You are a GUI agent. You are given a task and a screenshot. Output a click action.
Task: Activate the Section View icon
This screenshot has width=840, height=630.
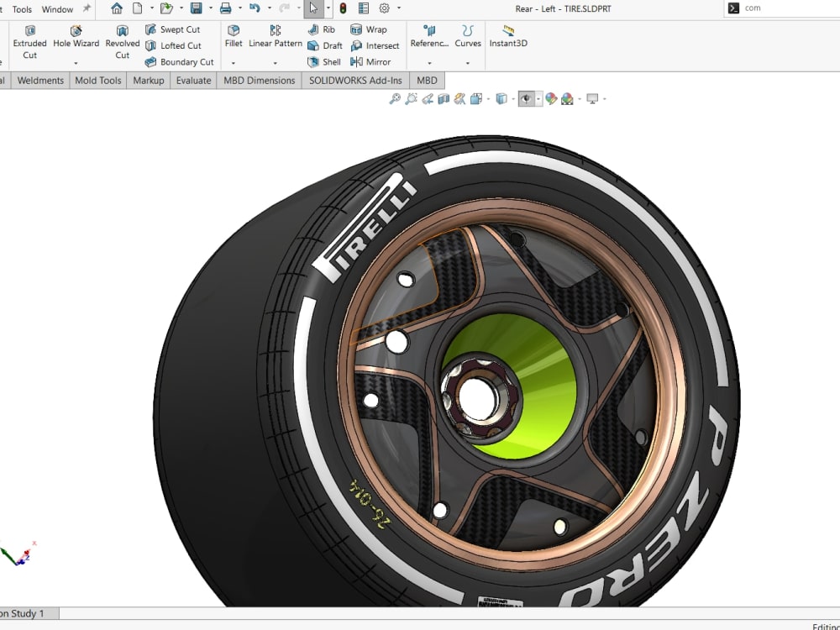[x=444, y=98]
